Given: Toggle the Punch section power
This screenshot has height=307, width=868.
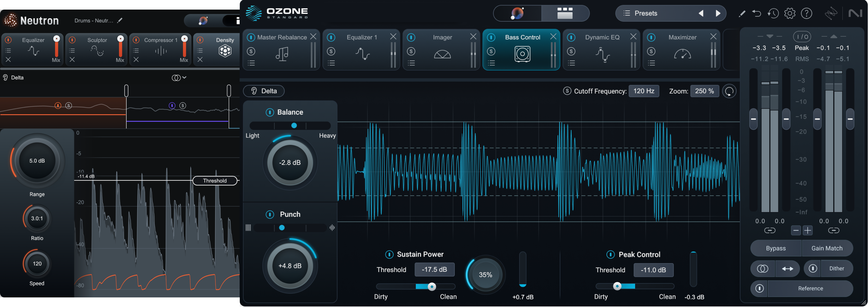Looking at the screenshot, I should click(270, 214).
